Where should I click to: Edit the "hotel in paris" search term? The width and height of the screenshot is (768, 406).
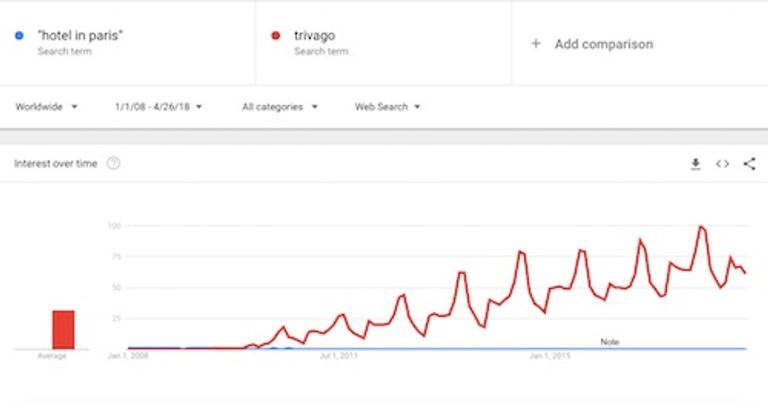click(80, 35)
